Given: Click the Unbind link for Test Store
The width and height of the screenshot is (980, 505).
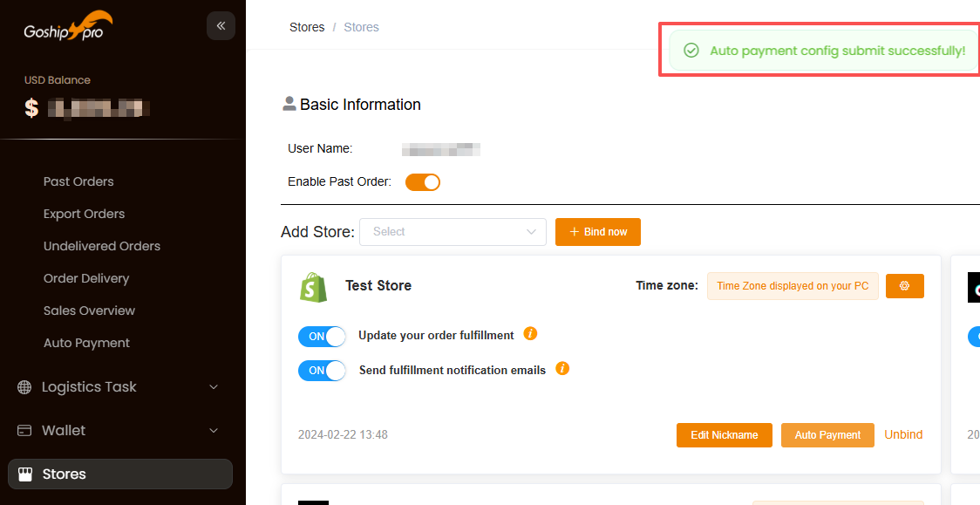Looking at the screenshot, I should (903, 434).
